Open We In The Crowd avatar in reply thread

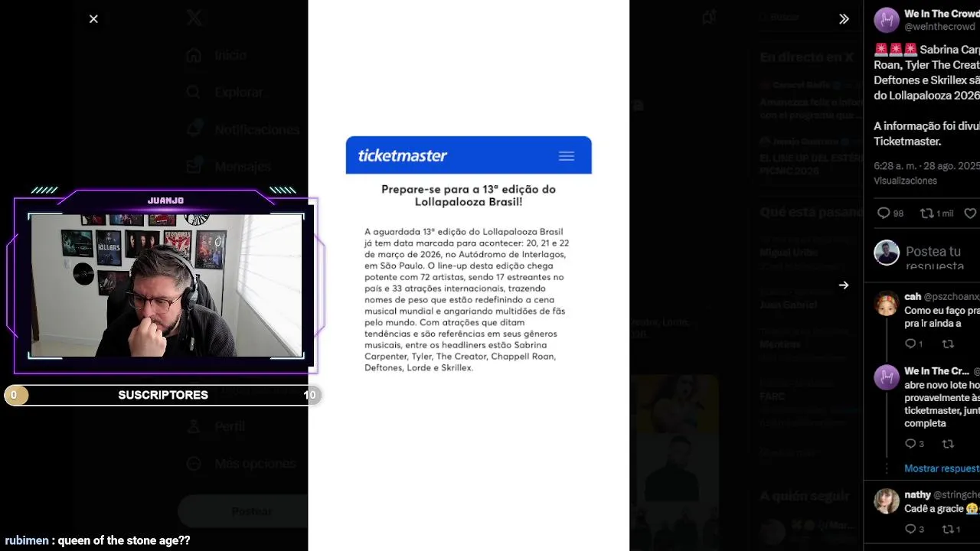[x=887, y=377]
